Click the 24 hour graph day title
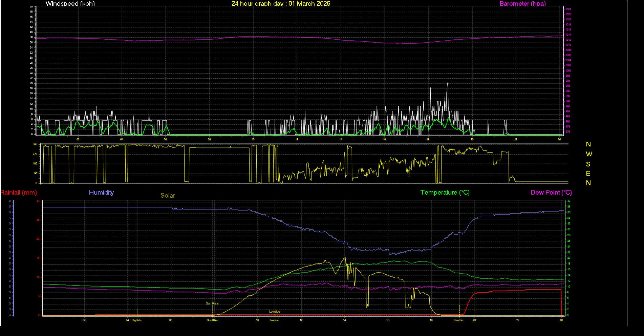Image resolution: width=644 pixels, height=336 pixels. [281, 3]
